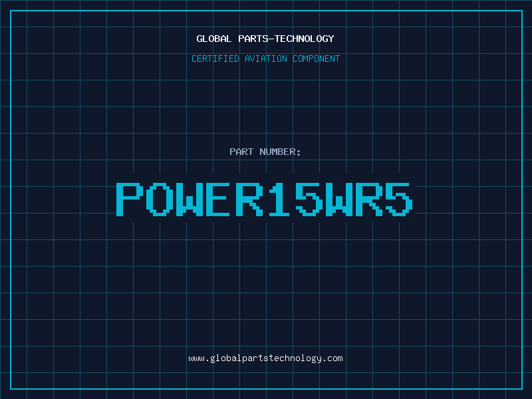Screen dimensions: 532x399
Task: Open the www.globalpartstechnology.com link
Action: tap(265, 358)
